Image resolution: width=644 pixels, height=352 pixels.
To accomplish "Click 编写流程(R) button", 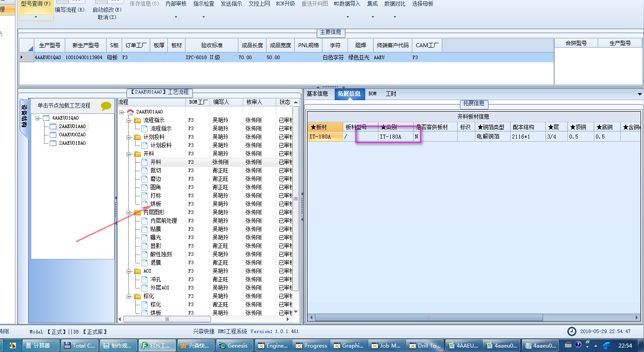I will (x=70, y=10).
